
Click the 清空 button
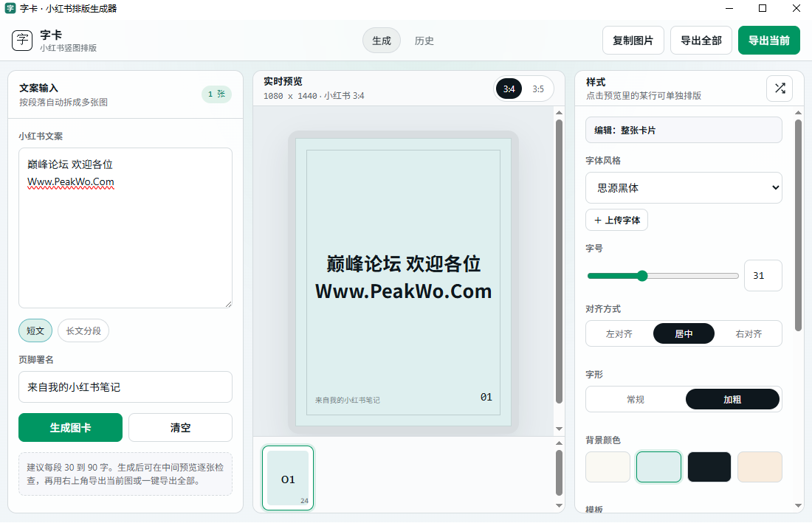[x=180, y=427]
